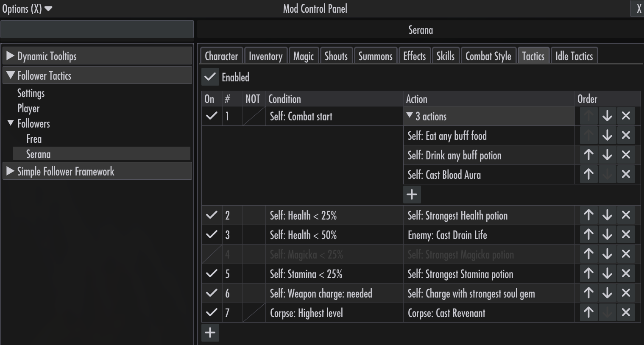The image size is (644, 345).
Task: Move 'Cast Revenant' tactic up
Action: 588,312
